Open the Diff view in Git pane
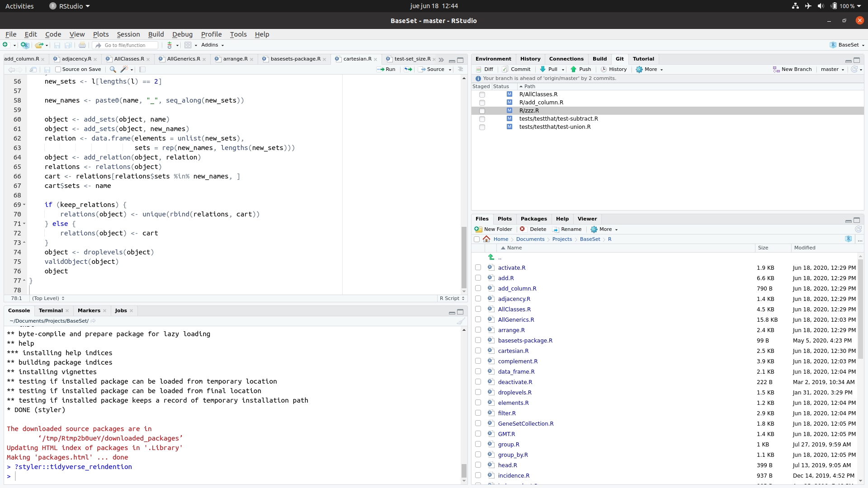This screenshot has height=488, width=868. click(x=485, y=69)
